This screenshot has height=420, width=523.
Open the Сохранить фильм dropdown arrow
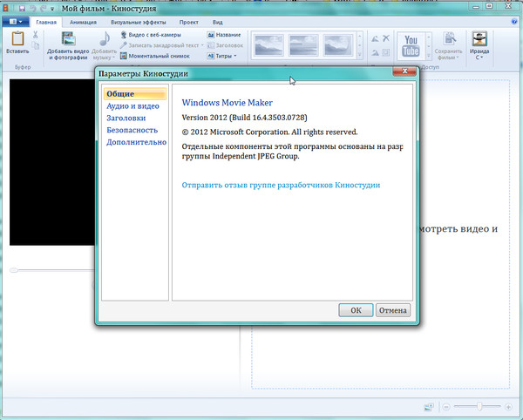pos(458,58)
